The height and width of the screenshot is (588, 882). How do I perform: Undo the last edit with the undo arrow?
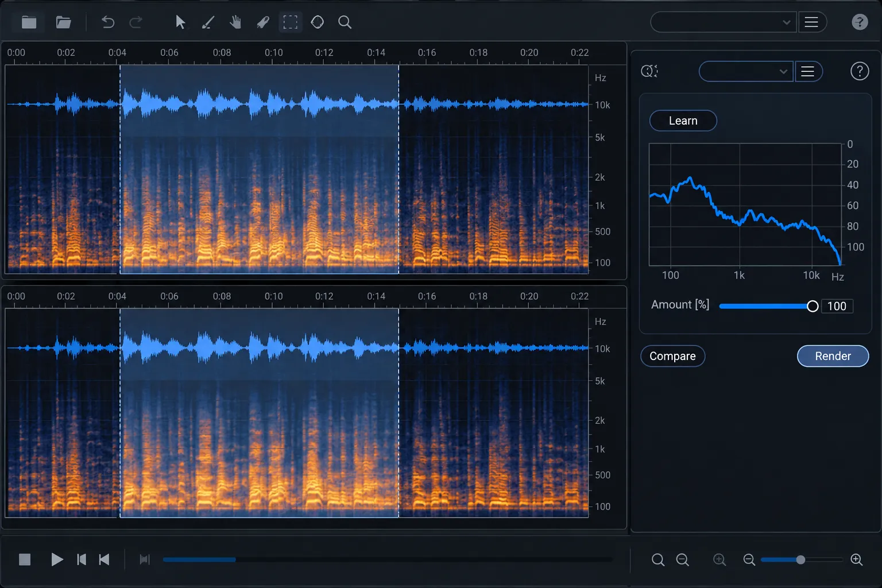point(108,22)
